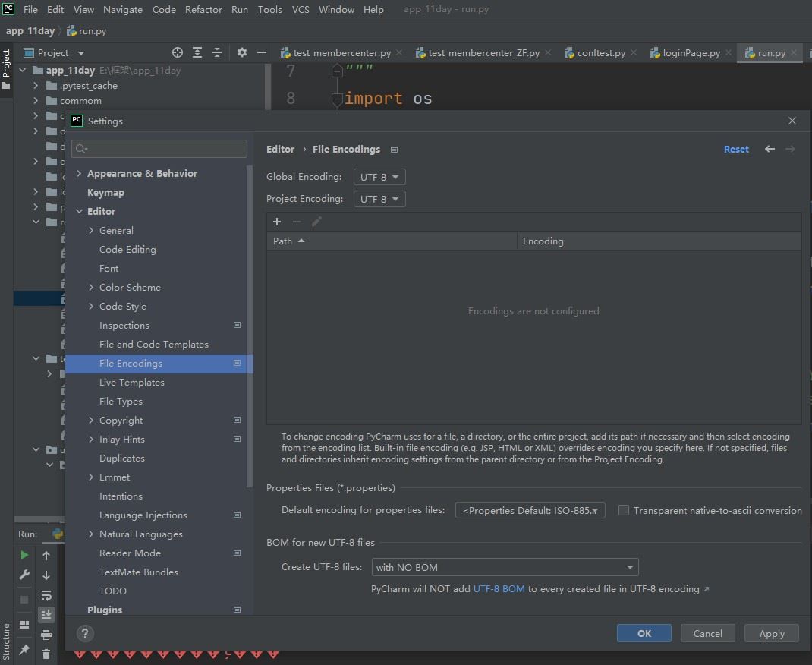Image resolution: width=812 pixels, height=665 pixels.
Task: Click the trash icon in Run panel
Action: click(x=46, y=653)
